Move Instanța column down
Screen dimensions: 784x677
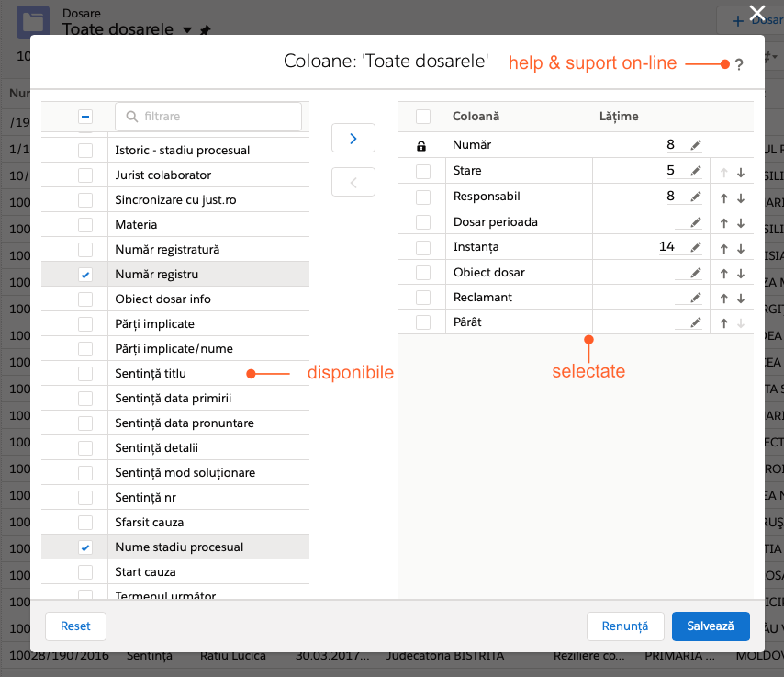pyautogui.click(x=741, y=248)
